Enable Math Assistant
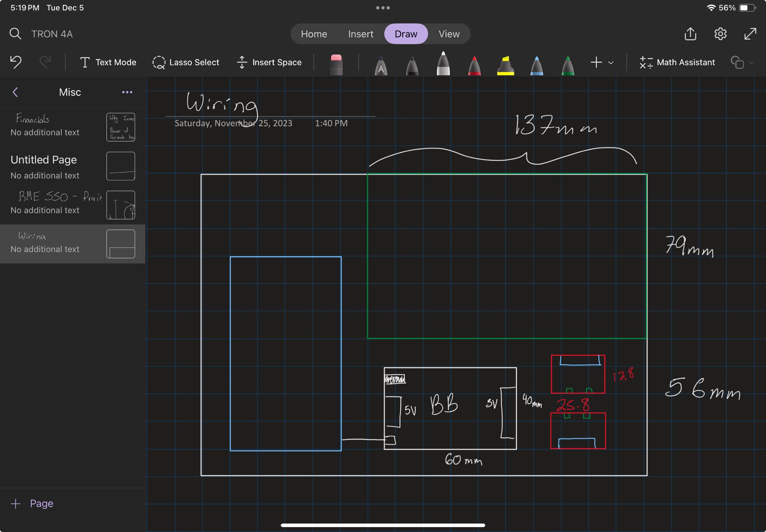This screenshot has height=532, width=766. pos(677,62)
